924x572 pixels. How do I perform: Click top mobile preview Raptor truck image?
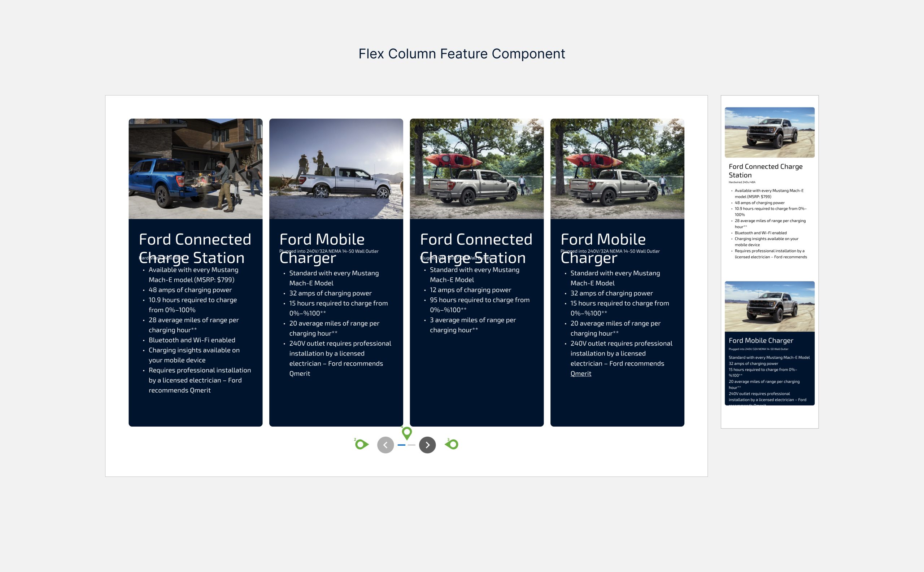pyautogui.click(x=769, y=132)
